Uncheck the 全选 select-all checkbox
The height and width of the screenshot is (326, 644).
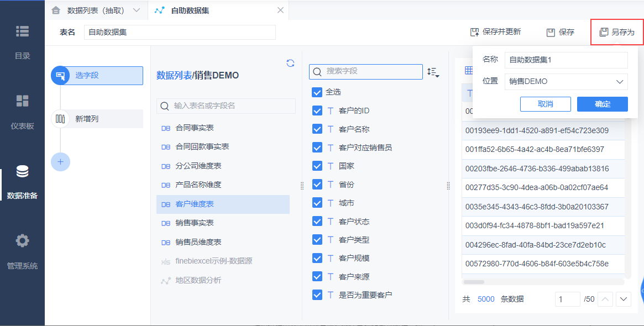317,92
